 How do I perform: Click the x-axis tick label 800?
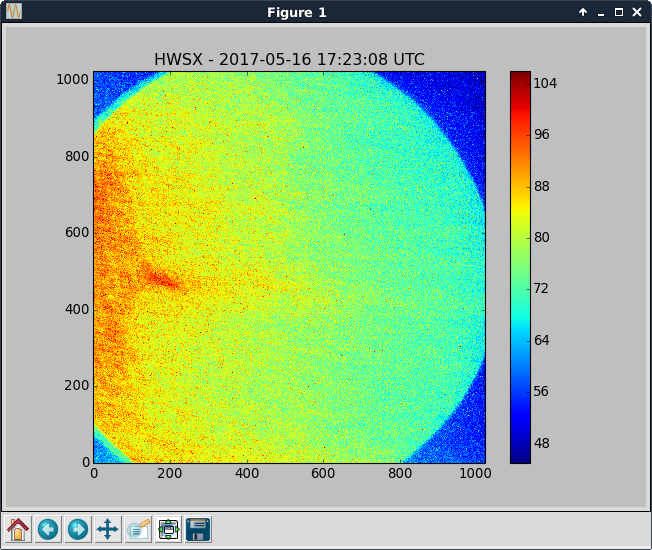(400, 473)
